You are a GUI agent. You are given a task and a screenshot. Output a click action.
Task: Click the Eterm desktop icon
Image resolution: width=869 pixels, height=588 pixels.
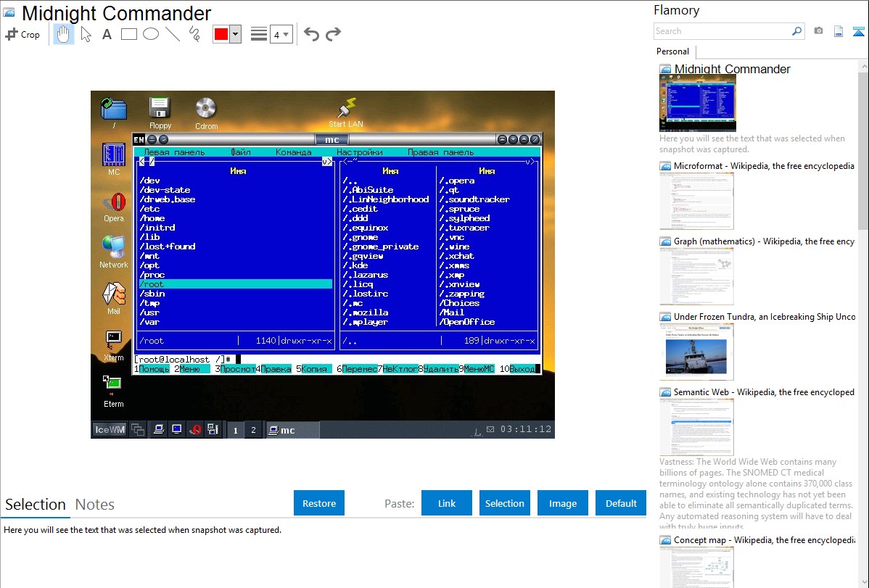tap(113, 392)
